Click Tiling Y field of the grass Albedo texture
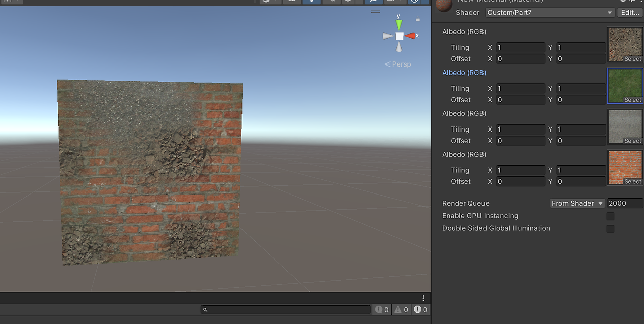Screen dimensions: 644x324 pyautogui.click(x=581, y=88)
